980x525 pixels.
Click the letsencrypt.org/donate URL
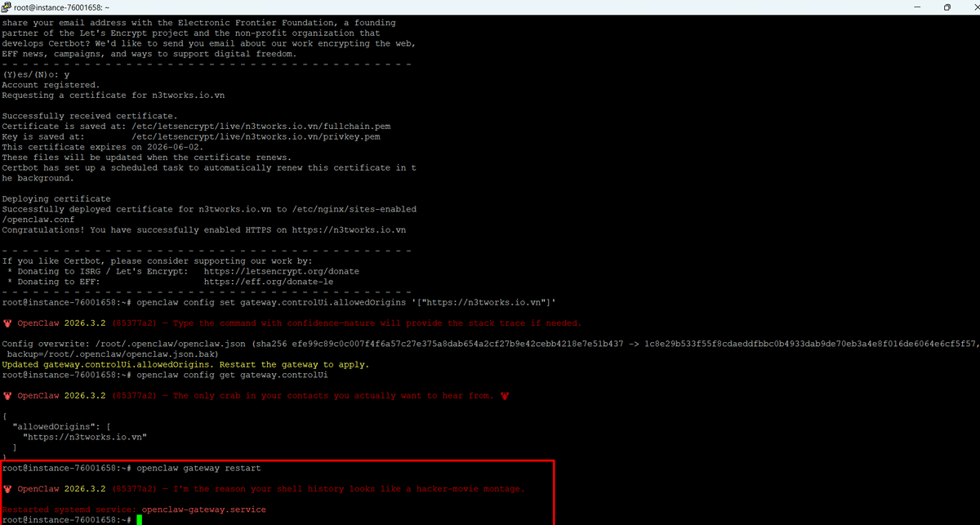coord(281,271)
